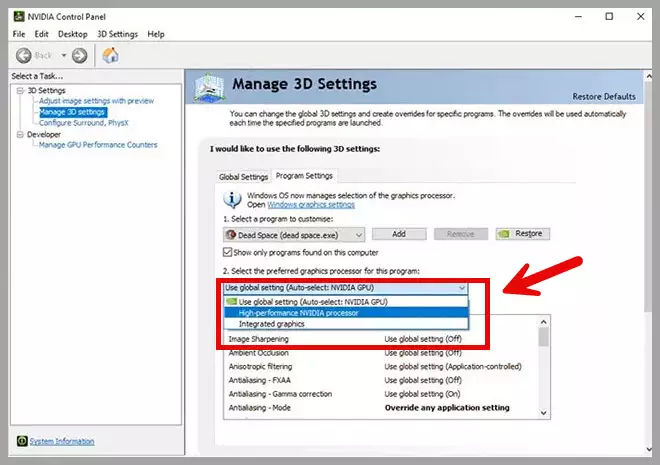Select Adjust image settings with preview
This screenshot has width=660, height=465.
tap(96, 101)
